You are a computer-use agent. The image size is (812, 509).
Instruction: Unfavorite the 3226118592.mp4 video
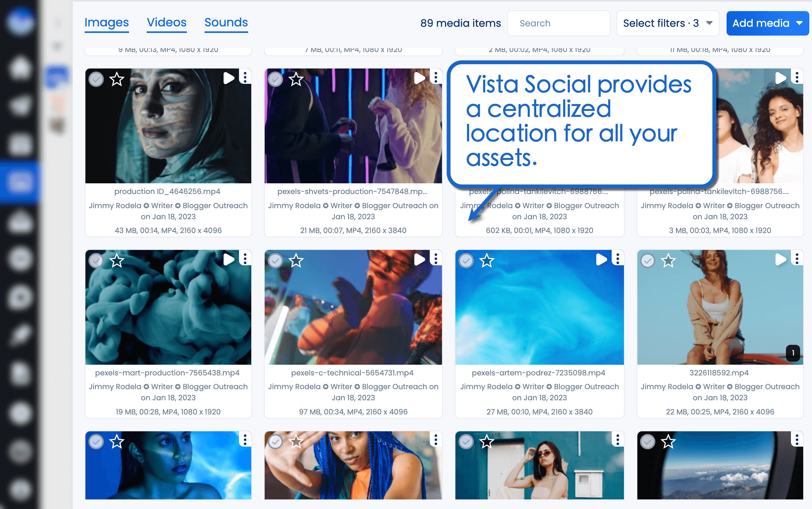pyautogui.click(x=668, y=261)
